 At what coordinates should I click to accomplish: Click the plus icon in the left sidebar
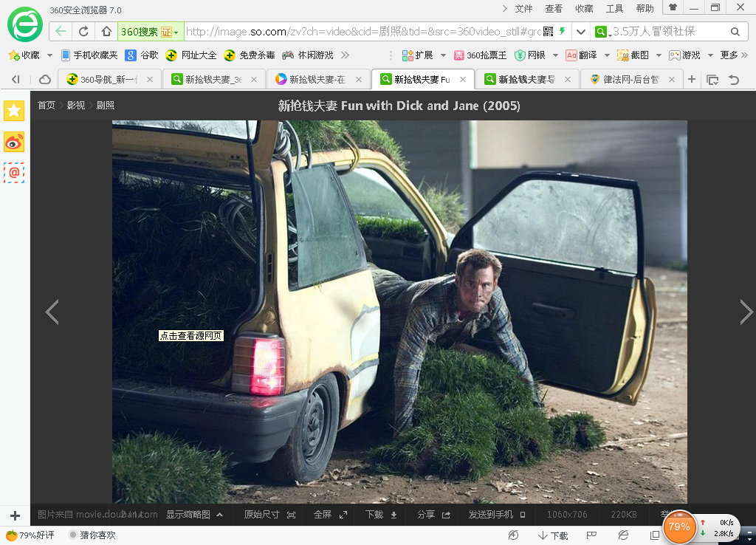click(x=15, y=515)
